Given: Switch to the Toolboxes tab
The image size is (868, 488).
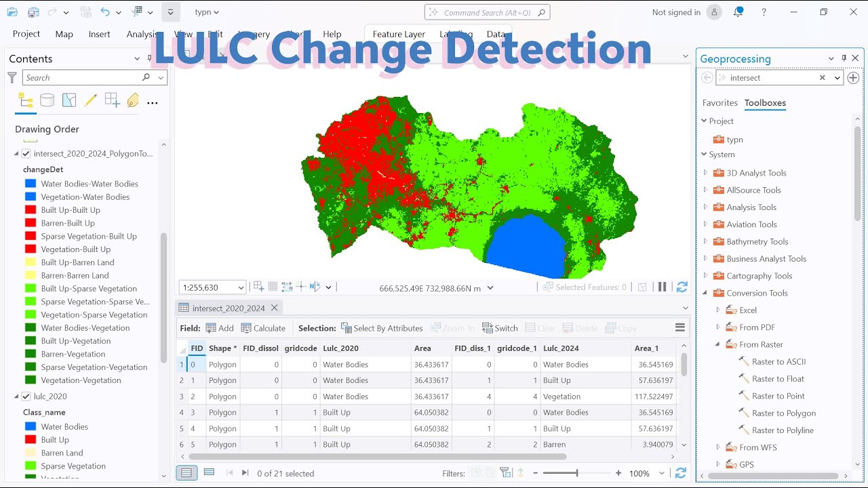Looking at the screenshot, I should coord(765,103).
